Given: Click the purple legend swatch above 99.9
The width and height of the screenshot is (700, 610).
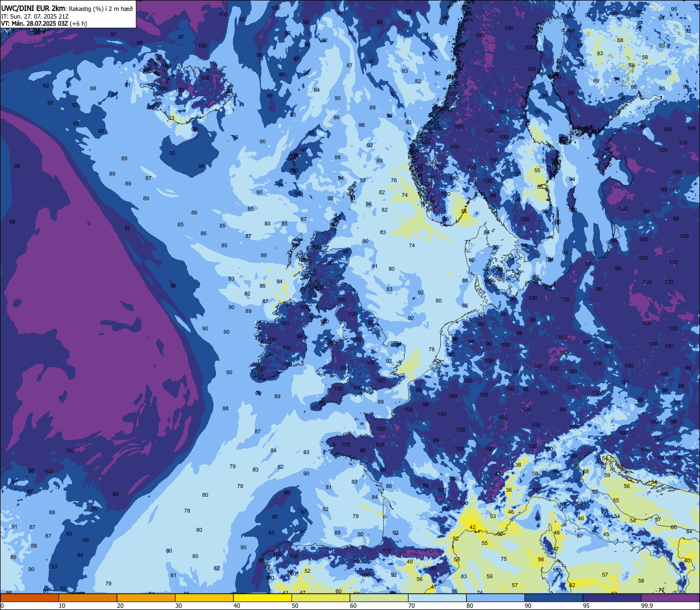Looking at the screenshot, I should point(670,598).
